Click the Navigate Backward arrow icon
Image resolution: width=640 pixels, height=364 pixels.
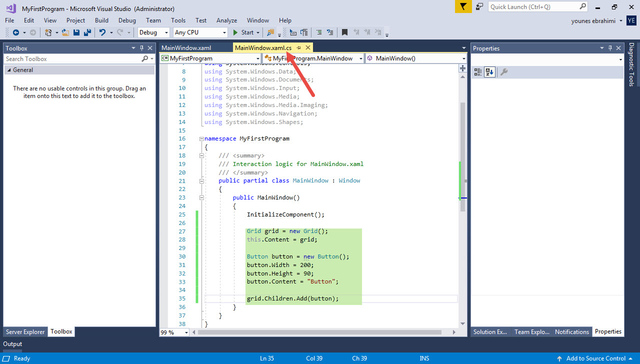pyautogui.click(x=16, y=32)
